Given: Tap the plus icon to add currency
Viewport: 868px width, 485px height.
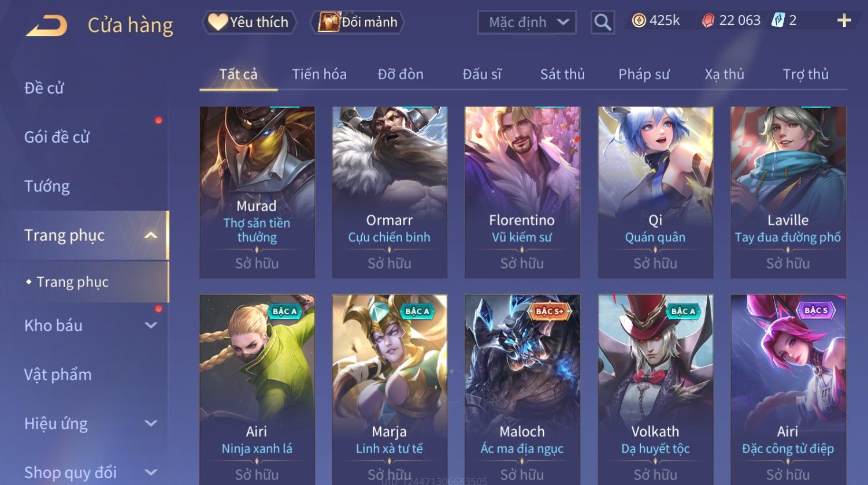Looking at the screenshot, I should click(x=844, y=21).
